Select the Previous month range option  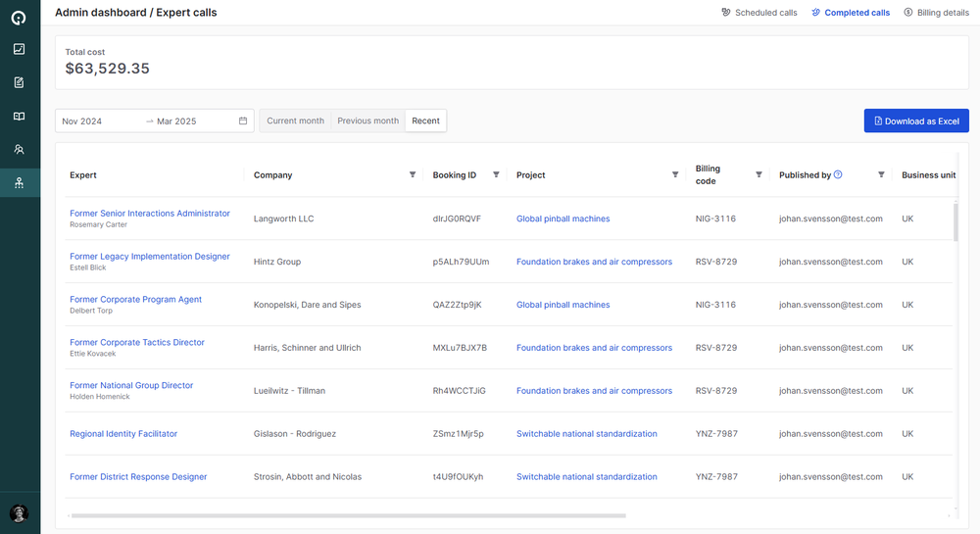(x=367, y=121)
